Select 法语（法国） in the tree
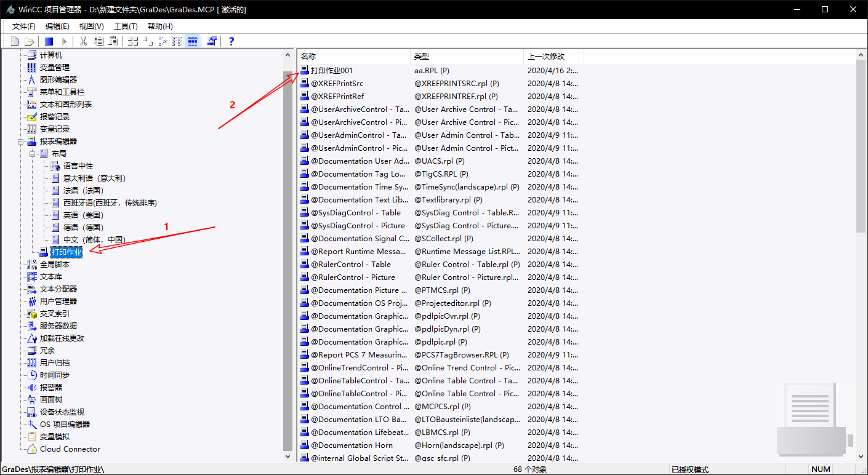Viewport: 868px width, 475px height. point(83,191)
